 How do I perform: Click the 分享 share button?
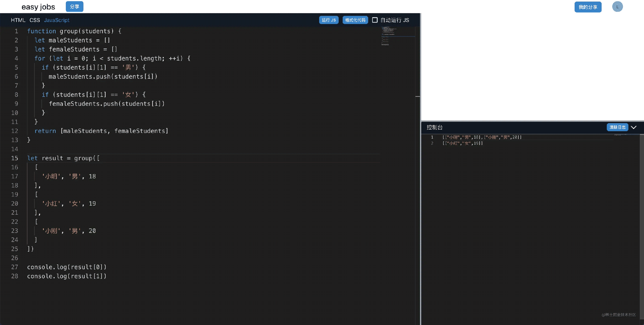click(75, 7)
